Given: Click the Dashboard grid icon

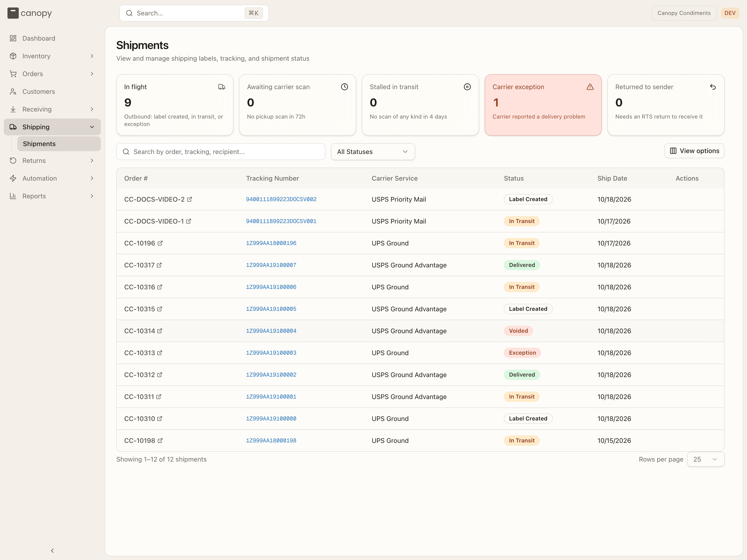Looking at the screenshot, I should point(13,38).
